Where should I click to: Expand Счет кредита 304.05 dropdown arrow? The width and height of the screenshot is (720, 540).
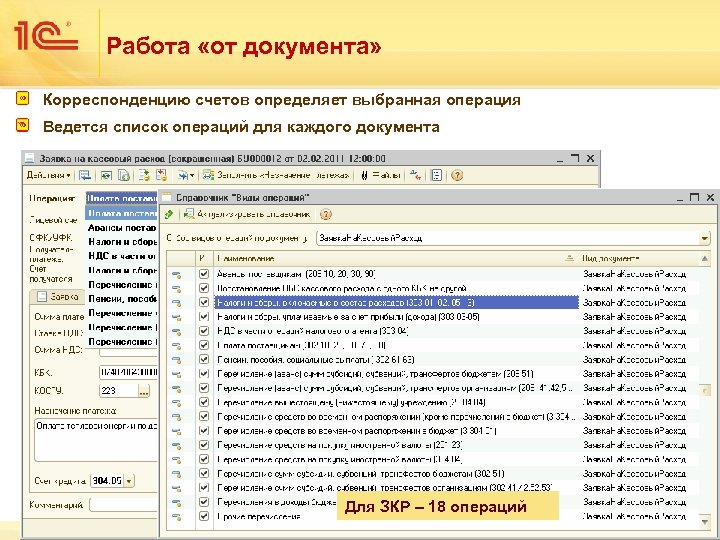129,481
